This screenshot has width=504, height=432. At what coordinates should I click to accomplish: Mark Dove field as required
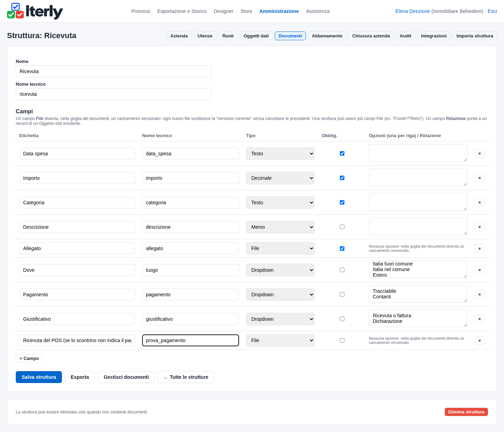[x=342, y=270]
